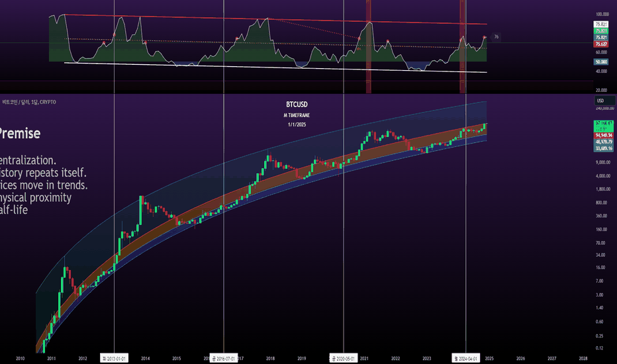Click the small 76 tag on indicator

[x=496, y=36]
